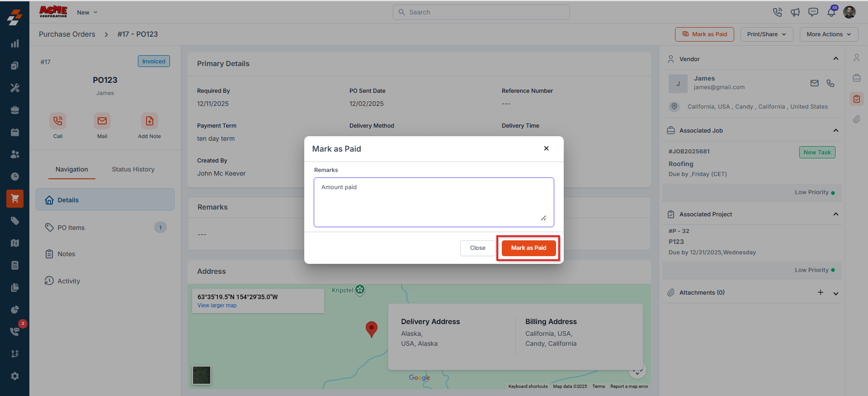Click the Mail icon for PO123
868x396 pixels.
pos(102,121)
